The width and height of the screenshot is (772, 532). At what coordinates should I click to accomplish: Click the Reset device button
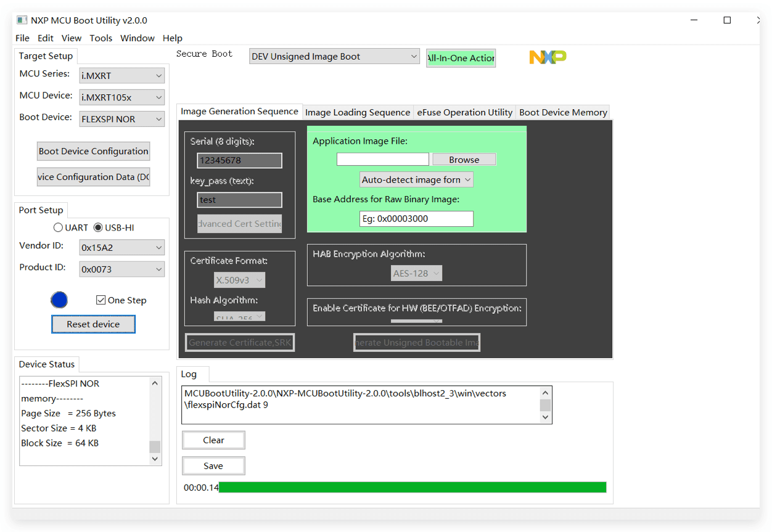(x=93, y=324)
